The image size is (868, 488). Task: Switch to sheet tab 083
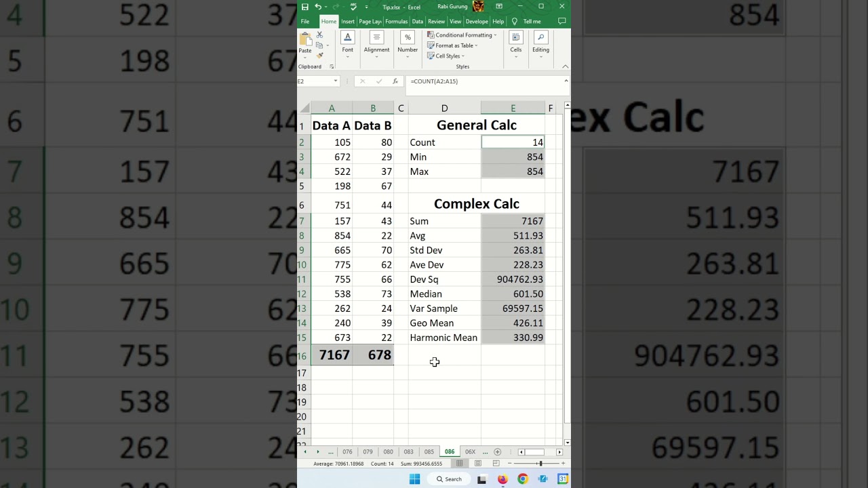pos(408,452)
